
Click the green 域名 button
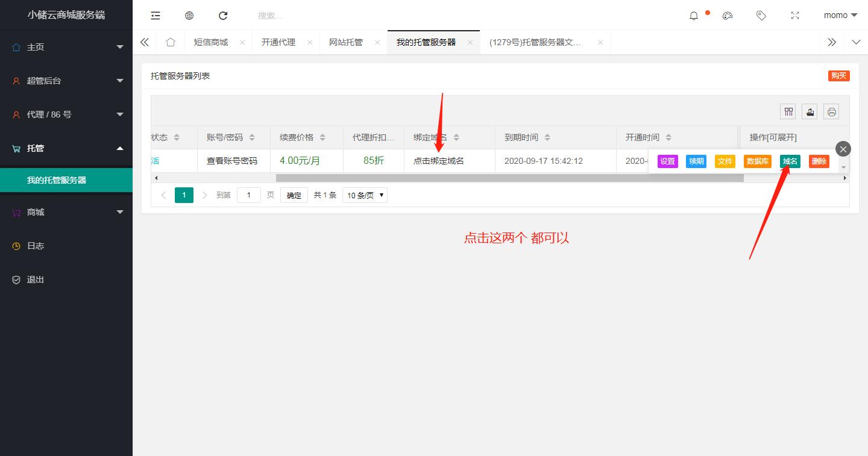(x=790, y=161)
